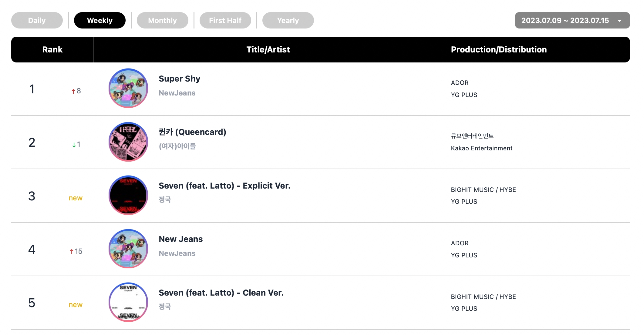Viewport: 644px width, 335px height.
Task: Open the Seven Clean Ver. cover art
Action: (x=128, y=302)
